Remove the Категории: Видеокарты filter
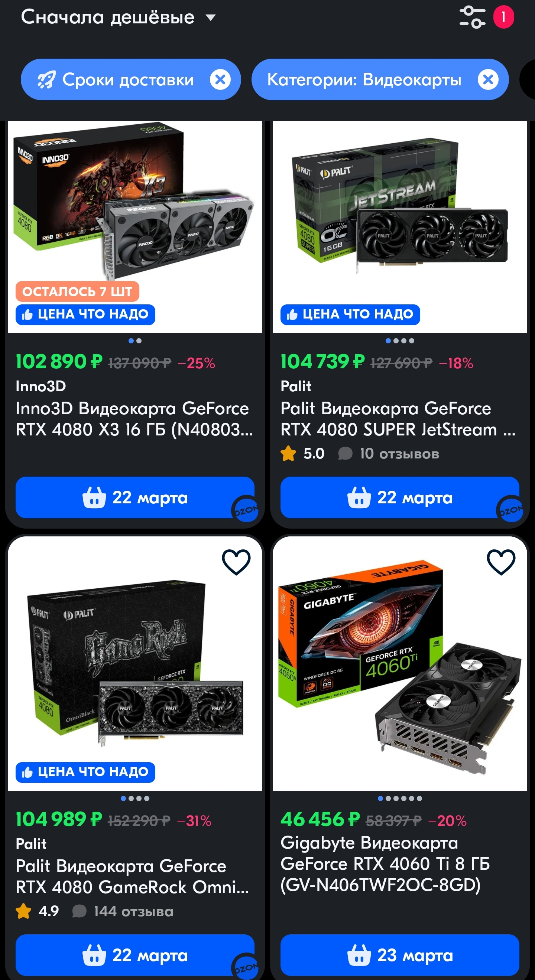 (488, 79)
